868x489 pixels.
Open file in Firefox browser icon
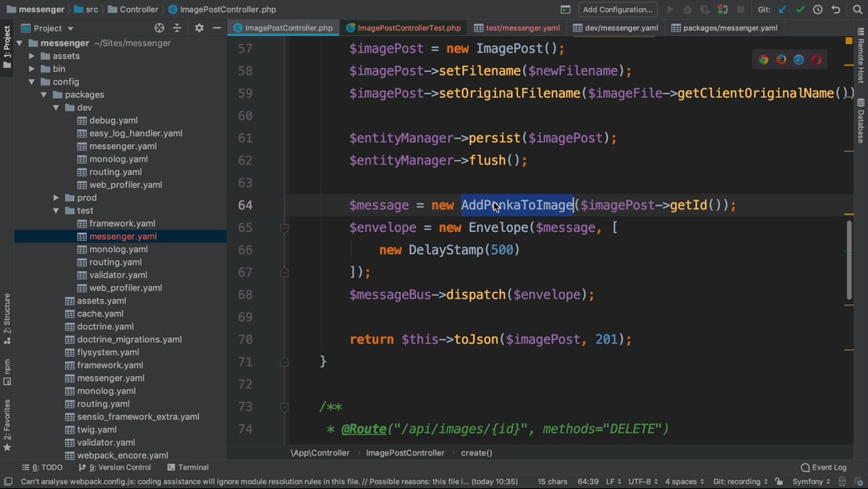781,60
